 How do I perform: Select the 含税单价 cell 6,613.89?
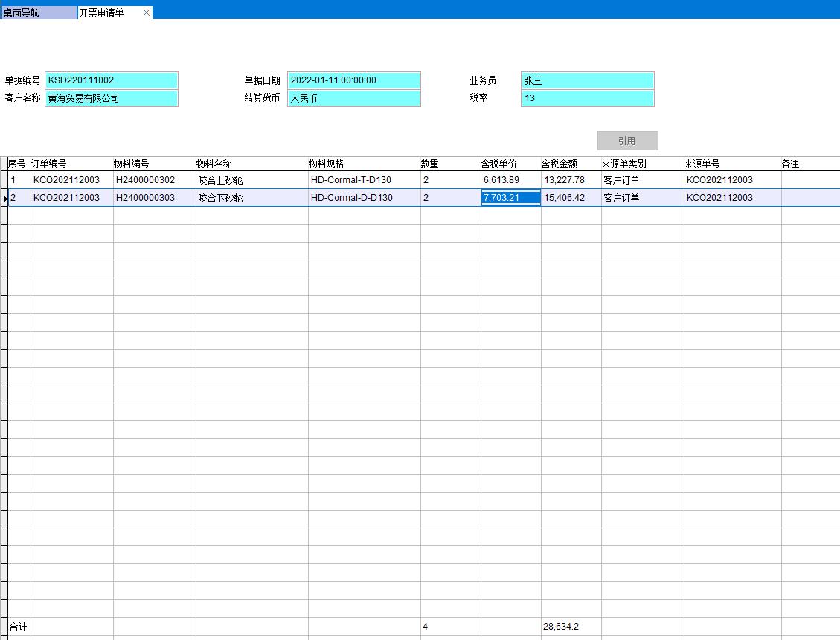510,180
